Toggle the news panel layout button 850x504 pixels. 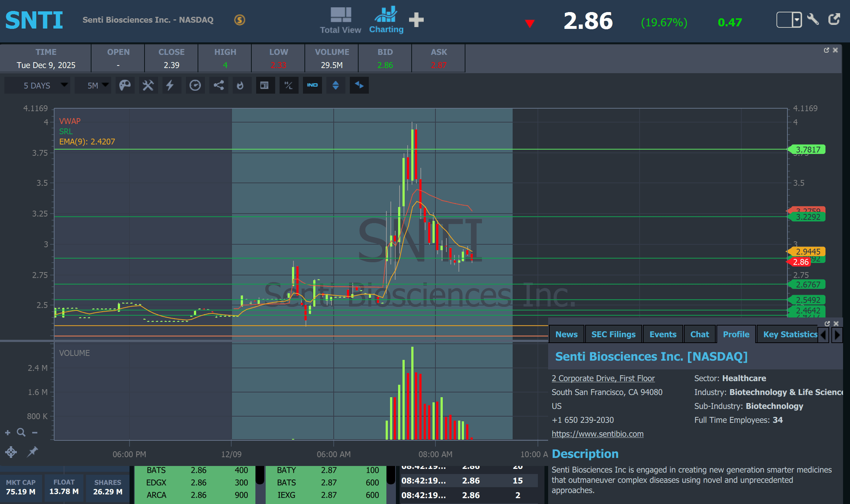point(265,86)
